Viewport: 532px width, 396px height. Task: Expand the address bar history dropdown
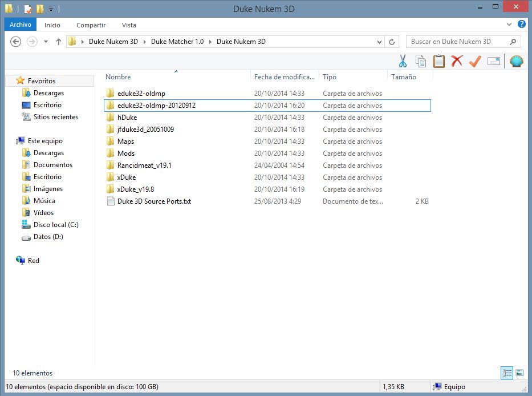pos(379,42)
